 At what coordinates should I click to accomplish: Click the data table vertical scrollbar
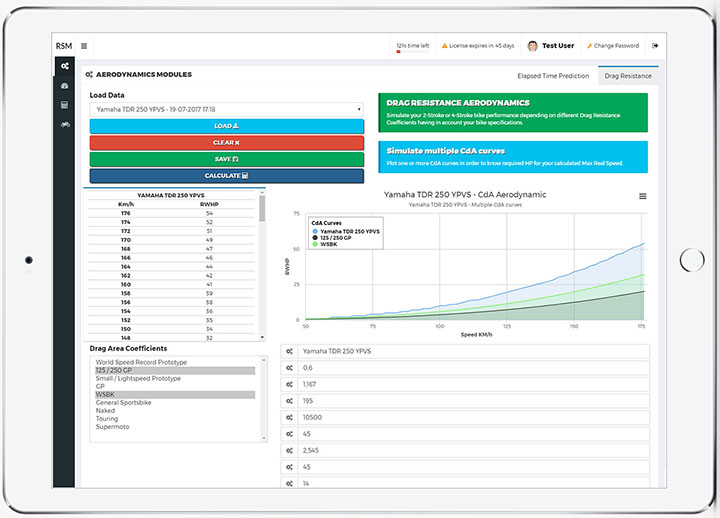[262, 265]
